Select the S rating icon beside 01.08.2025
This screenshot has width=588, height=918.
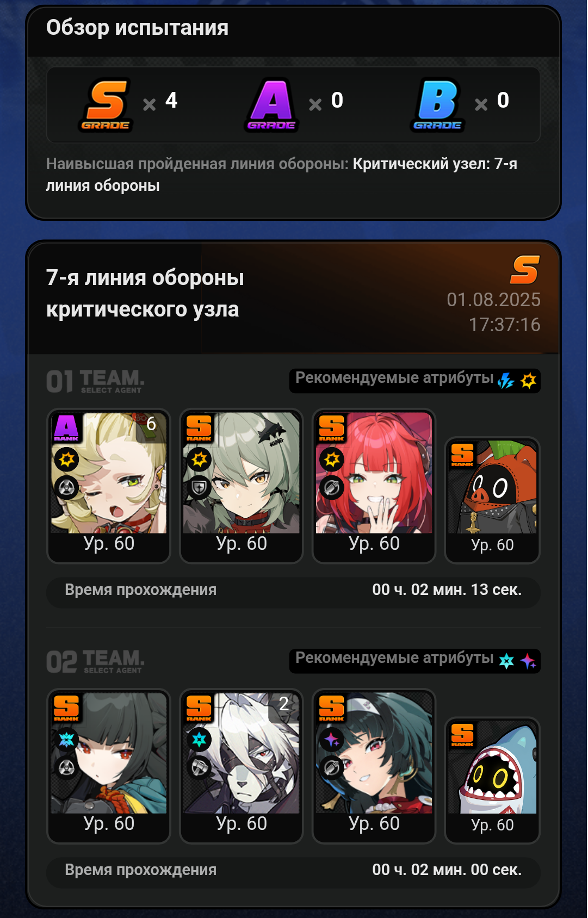point(525,270)
